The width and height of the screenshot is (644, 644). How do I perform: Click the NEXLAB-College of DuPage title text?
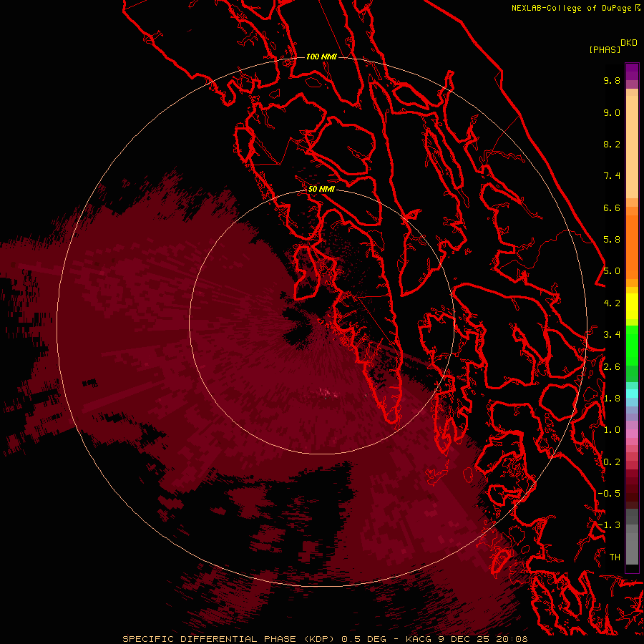pyautogui.click(x=575, y=8)
